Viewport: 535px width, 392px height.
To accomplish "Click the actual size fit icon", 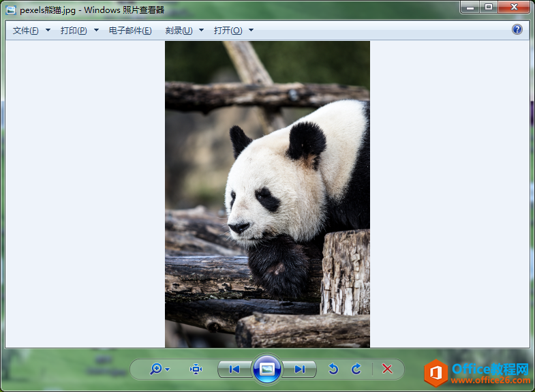I will point(196,369).
